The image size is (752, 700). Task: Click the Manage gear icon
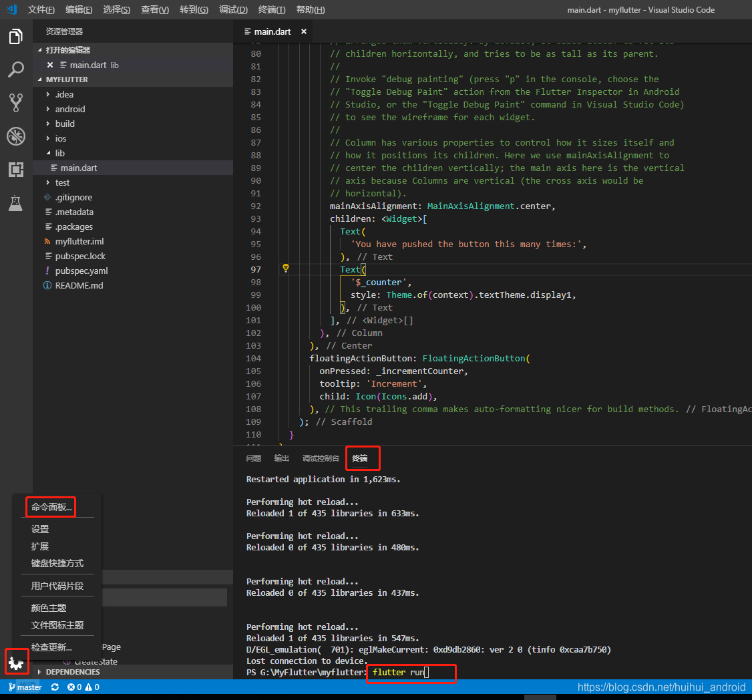click(x=16, y=663)
